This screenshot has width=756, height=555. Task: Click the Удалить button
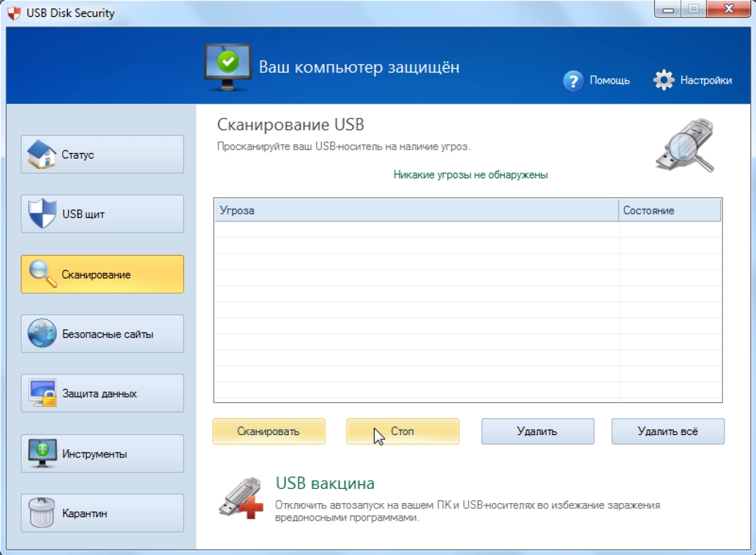pyautogui.click(x=537, y=431)
